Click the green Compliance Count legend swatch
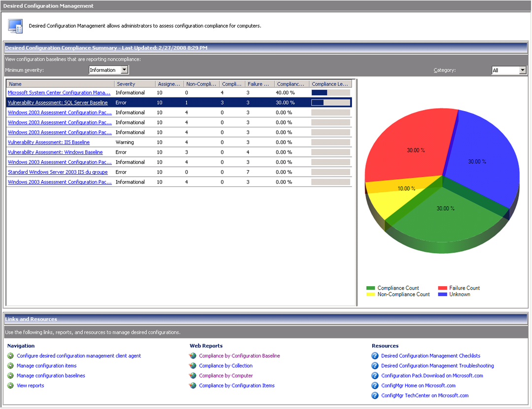 (x=371, y=288)
